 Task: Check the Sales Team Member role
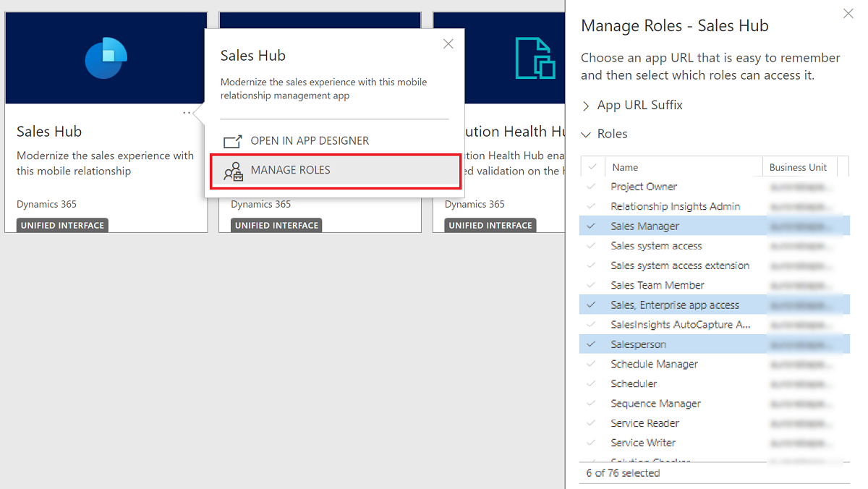[x=592, y=285]
